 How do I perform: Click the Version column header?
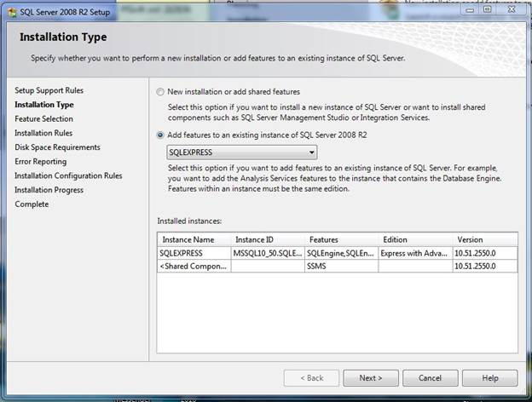pos(485,239)
